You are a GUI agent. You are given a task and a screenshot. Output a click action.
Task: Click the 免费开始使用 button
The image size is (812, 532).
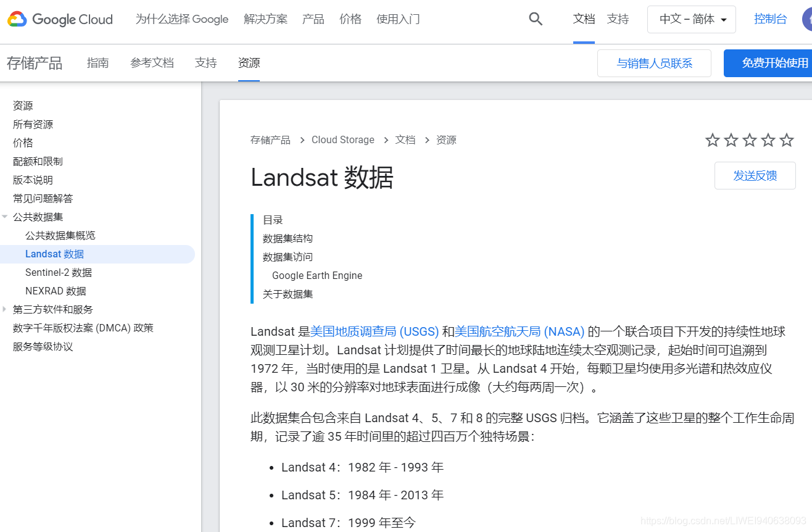point(773,62)
